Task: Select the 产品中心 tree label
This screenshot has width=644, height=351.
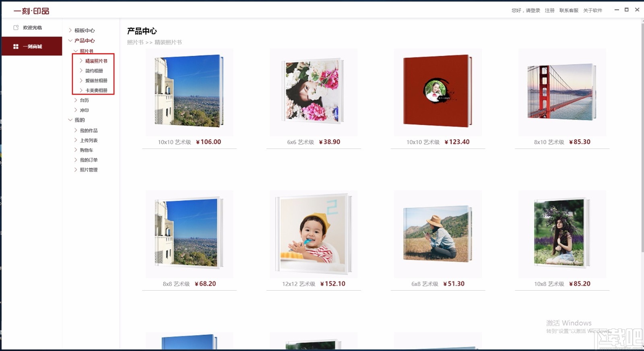Action: click(x=85, y=41)
